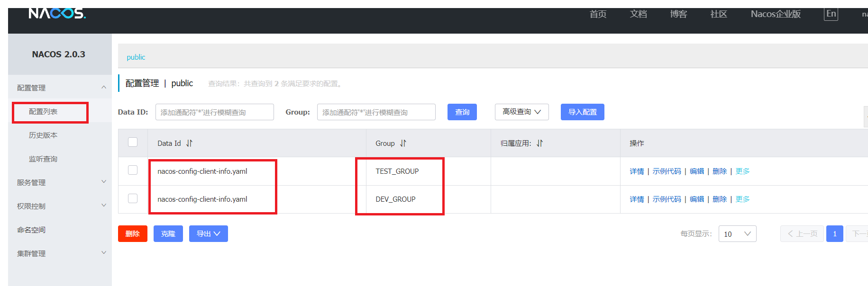
Task: Open 文档 in top navigation
Action: 639,14
